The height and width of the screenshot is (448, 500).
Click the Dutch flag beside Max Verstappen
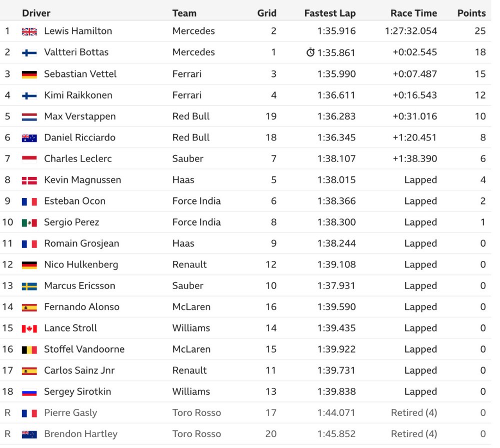pos(29,116)
